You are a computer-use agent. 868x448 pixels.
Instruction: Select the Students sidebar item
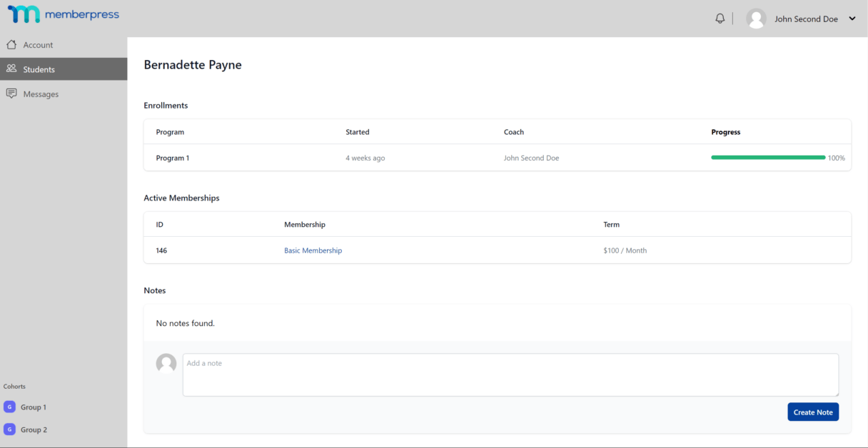tap(64, 69)
